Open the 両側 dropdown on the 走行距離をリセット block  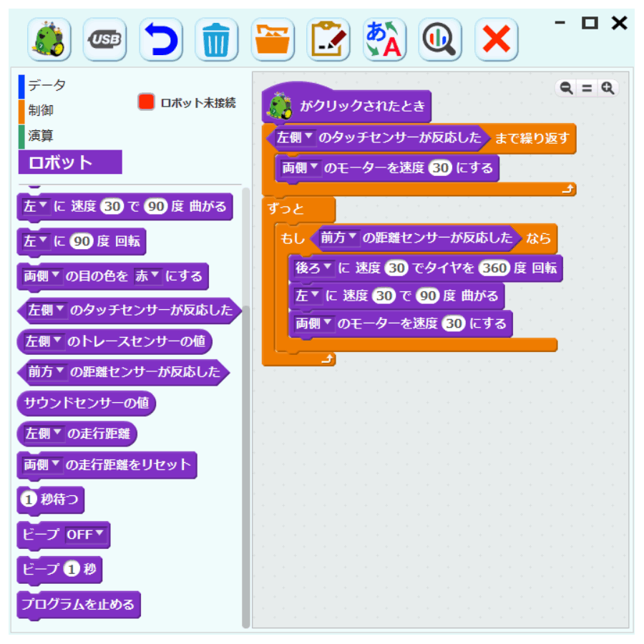point(42,464)
